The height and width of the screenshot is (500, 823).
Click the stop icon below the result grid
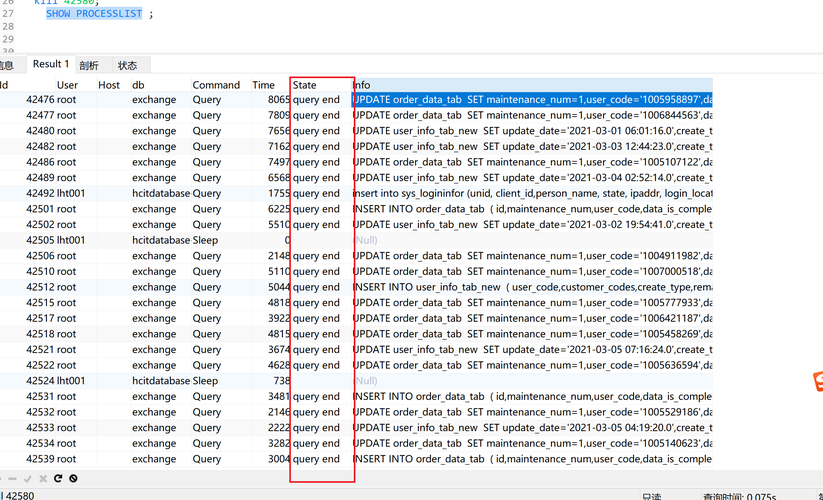click(73, 478)
